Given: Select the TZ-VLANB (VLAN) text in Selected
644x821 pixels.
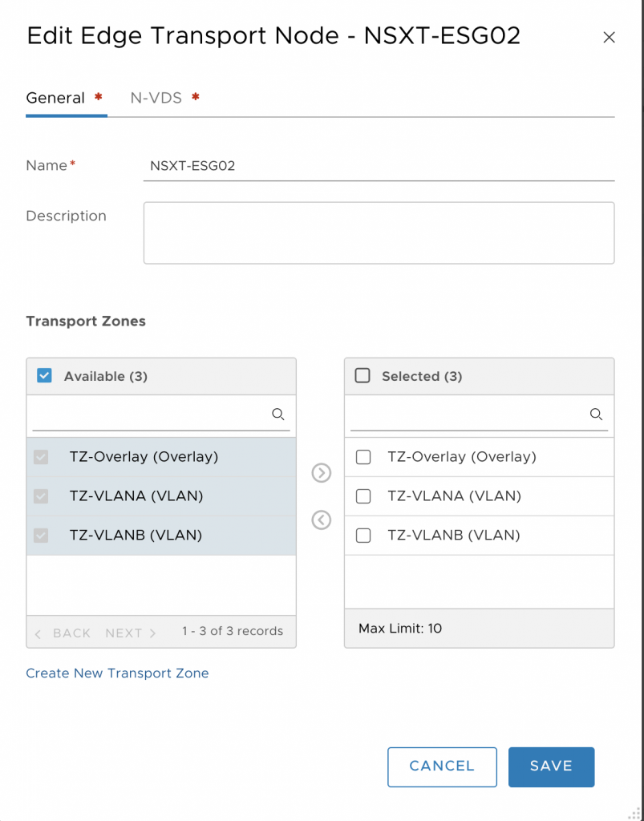Looking at the screenshot, I should pos(454,535).
